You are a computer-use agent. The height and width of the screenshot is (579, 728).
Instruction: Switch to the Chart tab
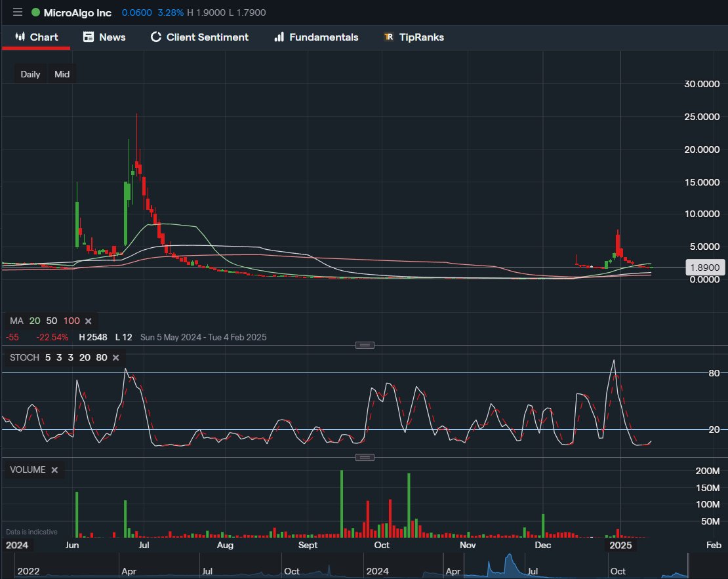[36, 37]
